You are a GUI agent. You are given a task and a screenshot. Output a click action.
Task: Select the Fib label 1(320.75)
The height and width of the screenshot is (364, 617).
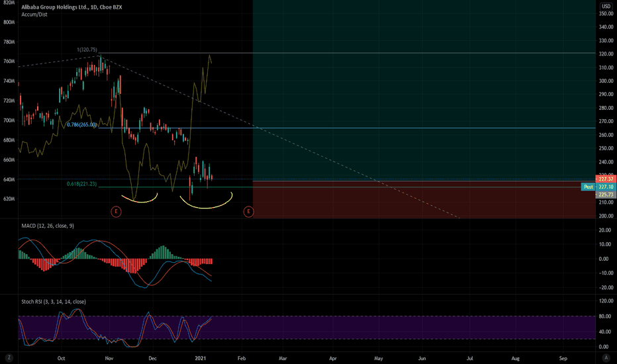[87, 50]
